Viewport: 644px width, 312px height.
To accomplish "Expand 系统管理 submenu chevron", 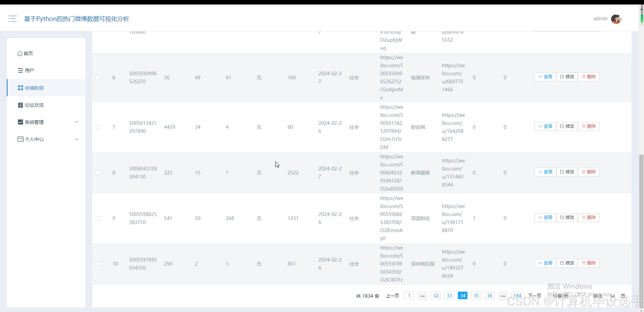I will pos(77,122).
